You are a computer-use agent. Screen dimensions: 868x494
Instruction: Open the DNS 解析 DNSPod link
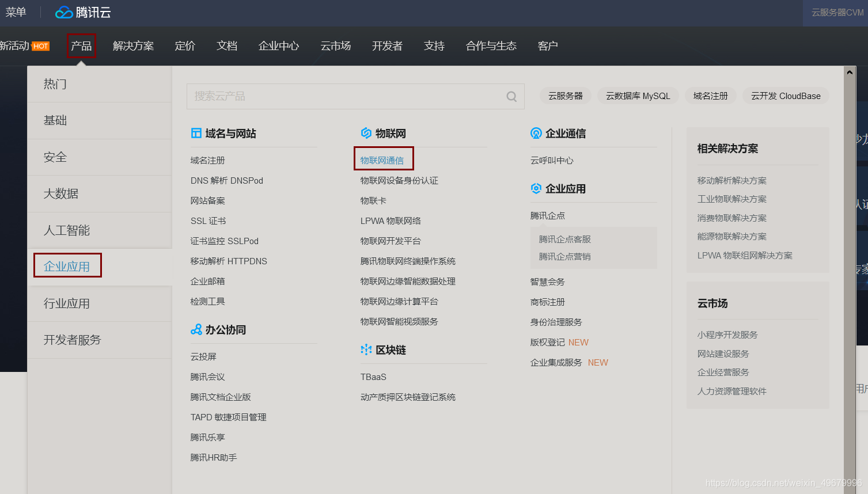[227, 180]
